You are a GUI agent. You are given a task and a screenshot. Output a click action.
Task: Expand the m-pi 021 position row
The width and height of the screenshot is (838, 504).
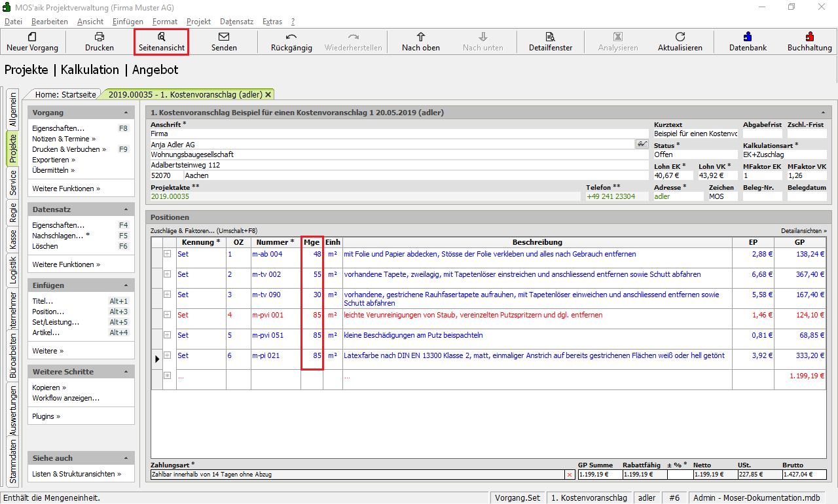click(x=167, y=355)
